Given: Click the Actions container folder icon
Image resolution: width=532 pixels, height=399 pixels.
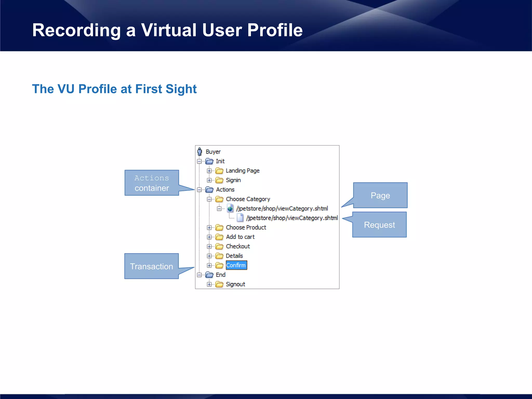Looking at the screenshot, I should [x=209, y=190].
